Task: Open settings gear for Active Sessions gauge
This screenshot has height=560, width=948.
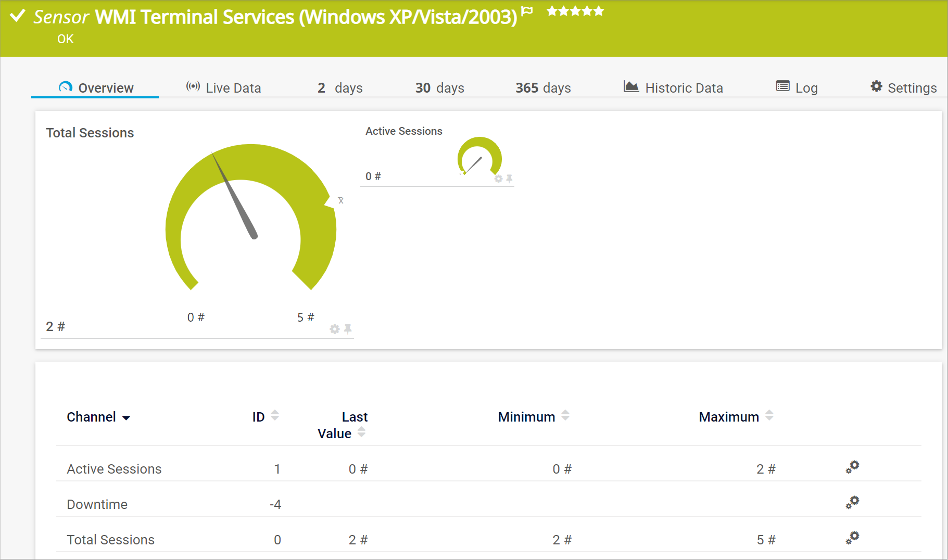Action: coord(498,179)
